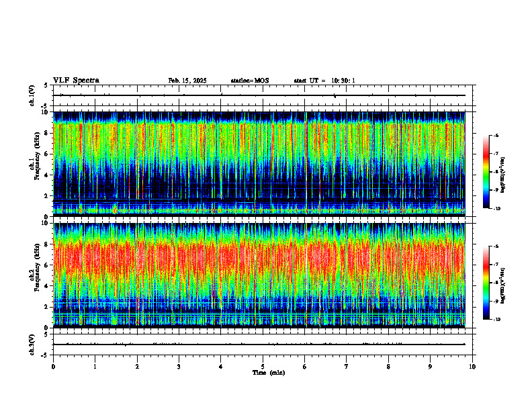Click the ch.2 "Frequency (kHz)" axis label

point(37,267)
